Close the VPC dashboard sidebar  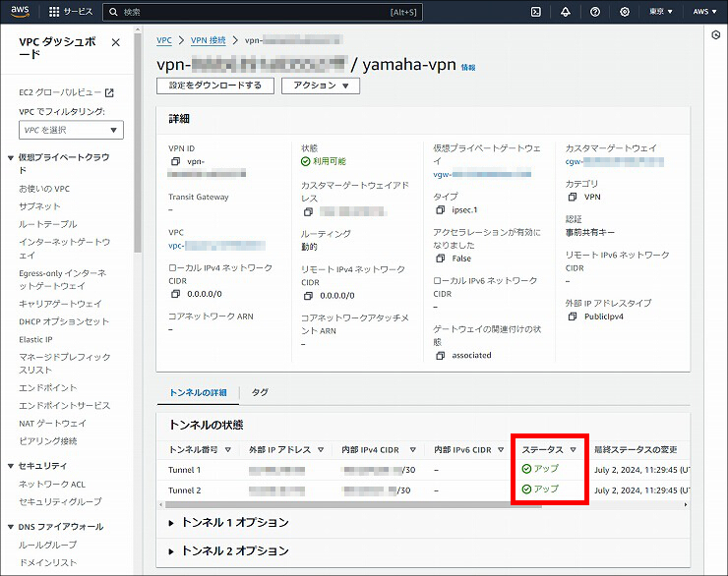point(116,42)
